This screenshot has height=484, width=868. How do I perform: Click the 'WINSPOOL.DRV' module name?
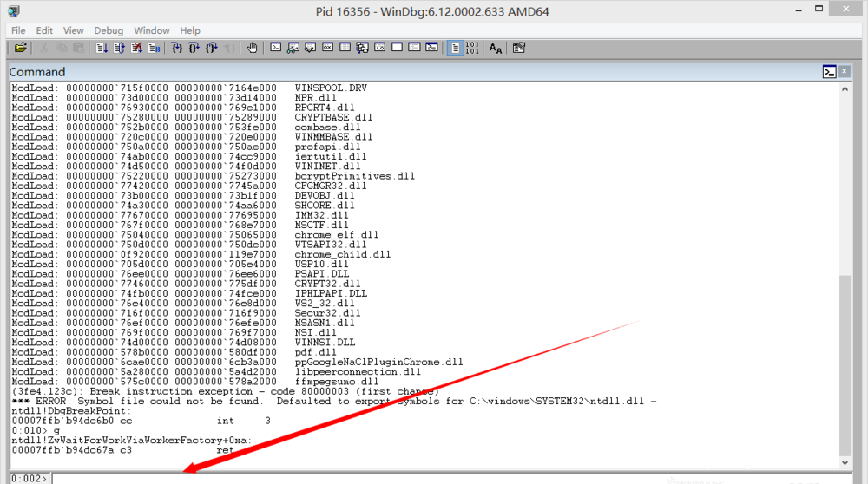tap(331, 88)
